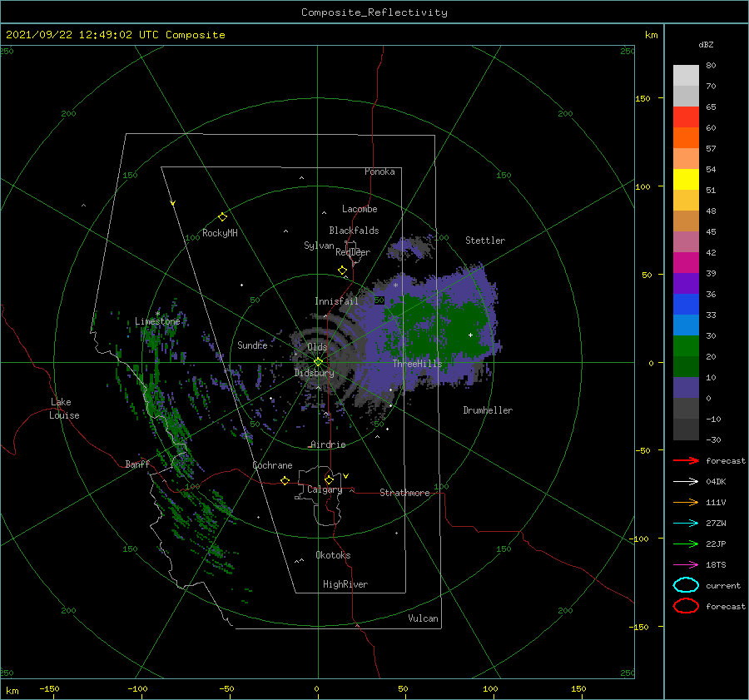749x700 pixels.
Task: Click the red forecast arrow in legend
Action: tap(686, 460)
